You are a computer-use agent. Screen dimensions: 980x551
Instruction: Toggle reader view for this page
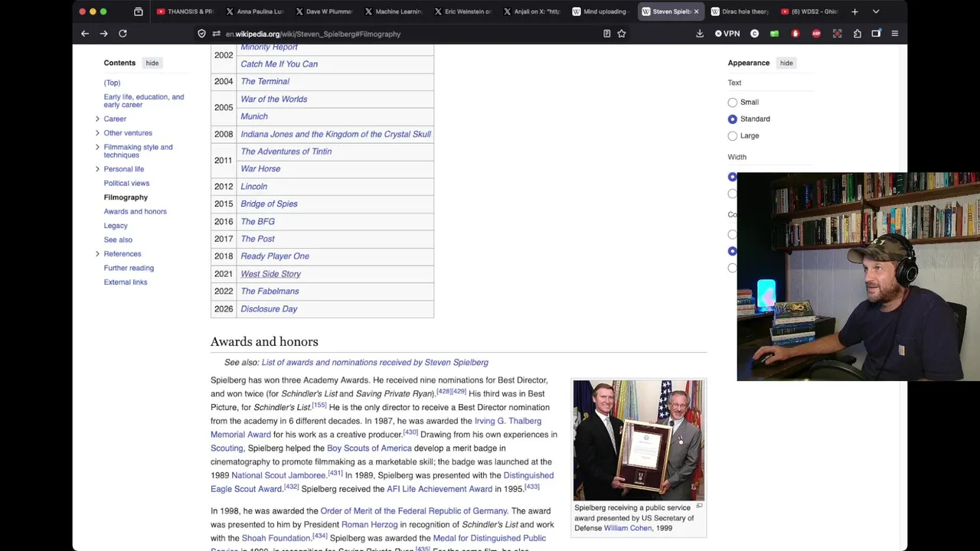(606, 34)
